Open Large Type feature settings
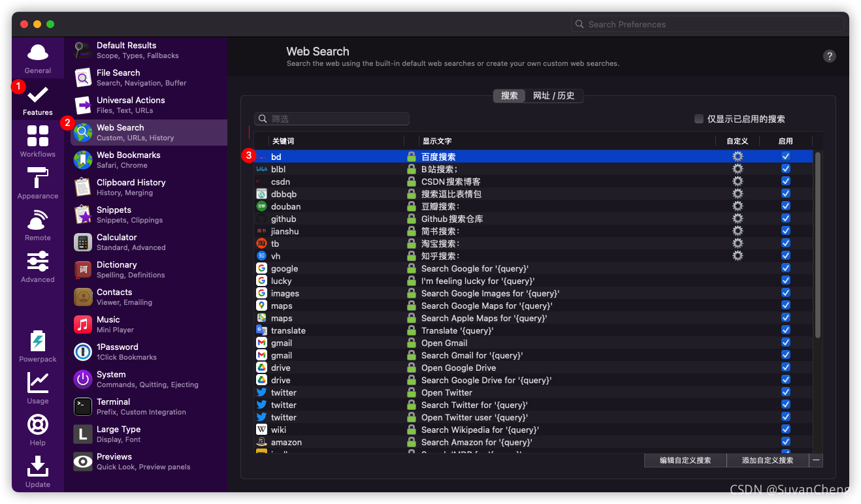This screenshot has height=504, width=861. [x=149, y=434]
